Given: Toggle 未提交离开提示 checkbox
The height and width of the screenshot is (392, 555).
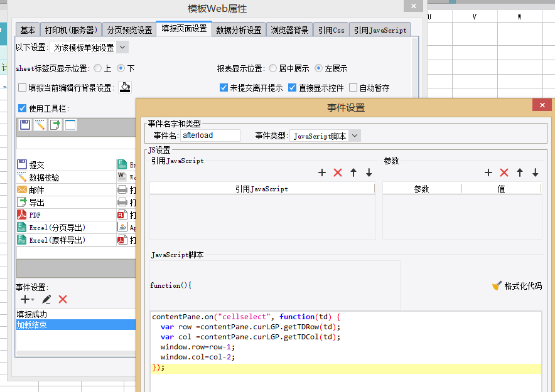Looking at the screenshot, I should click(x=224, y=87).
